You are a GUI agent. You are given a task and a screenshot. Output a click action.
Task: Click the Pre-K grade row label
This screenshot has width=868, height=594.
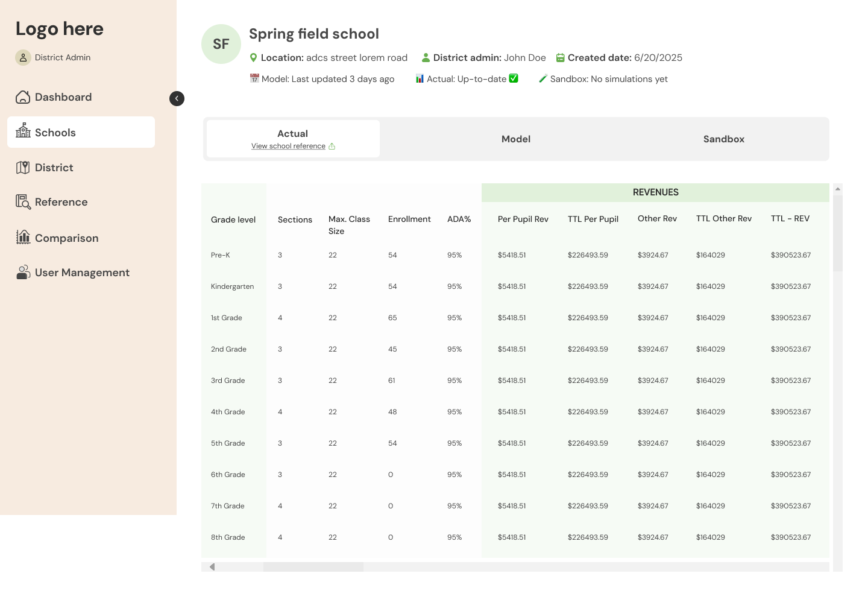tap(221, 255)
